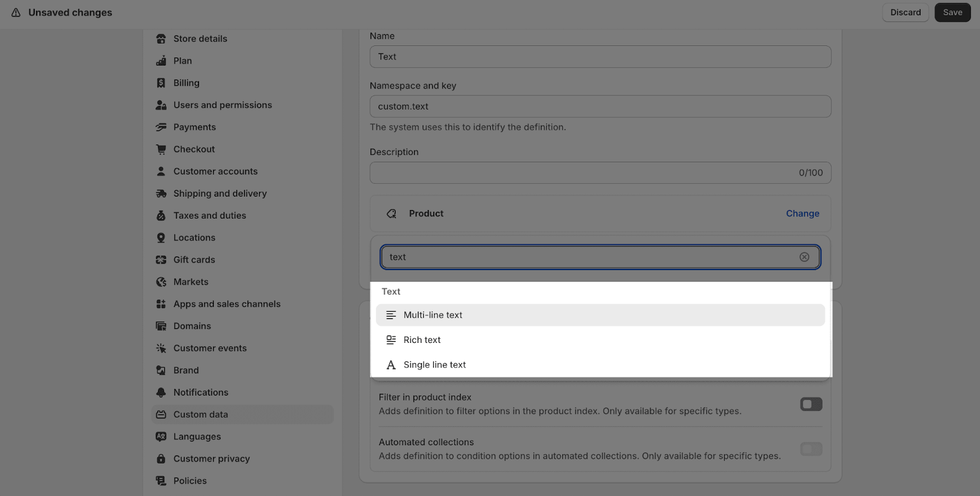Click the Apps and sales channels icon
980x496 pixels.
point(161,304)
